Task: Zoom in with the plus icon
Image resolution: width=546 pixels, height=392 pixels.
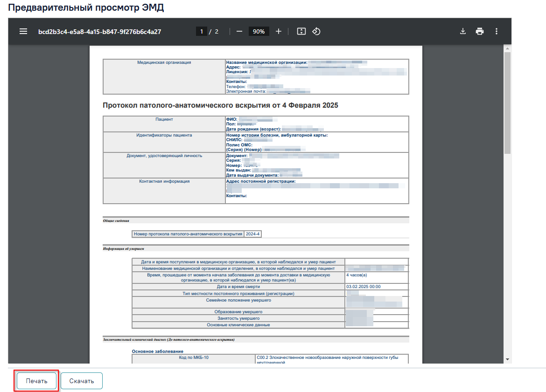Action: pos(279,31)
